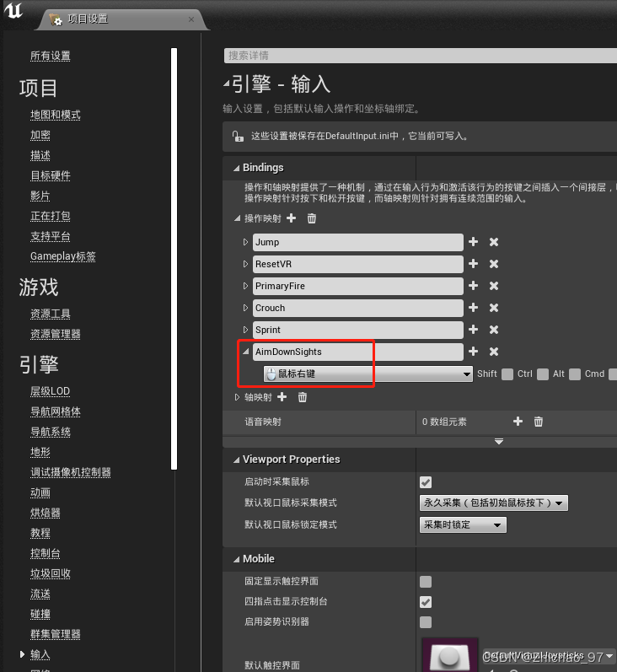The height and width of the screenshot is (672, 617).
Task: Expand the Crouch action mapping
Action: coord(245,308)
